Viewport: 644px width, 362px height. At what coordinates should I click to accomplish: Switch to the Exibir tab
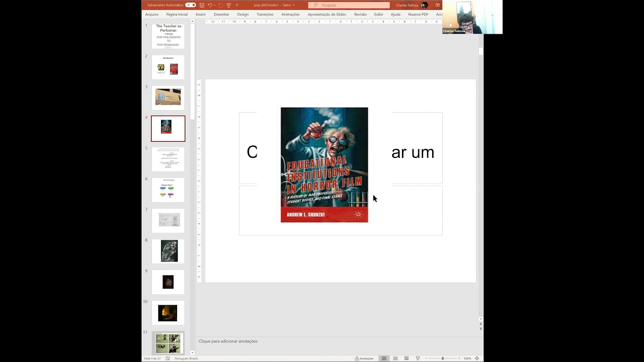coord(379,14)
